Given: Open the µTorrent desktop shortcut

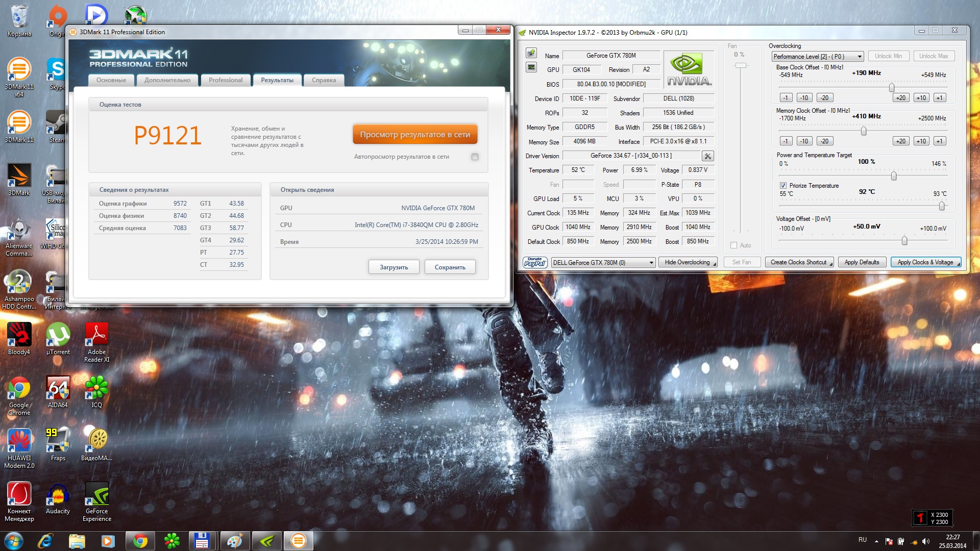Looking at the screenshot, I should click(58, 339).
